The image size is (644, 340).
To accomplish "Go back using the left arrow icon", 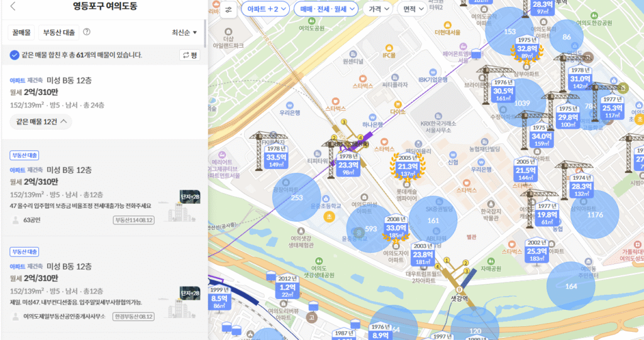I will tap(13, 7).
